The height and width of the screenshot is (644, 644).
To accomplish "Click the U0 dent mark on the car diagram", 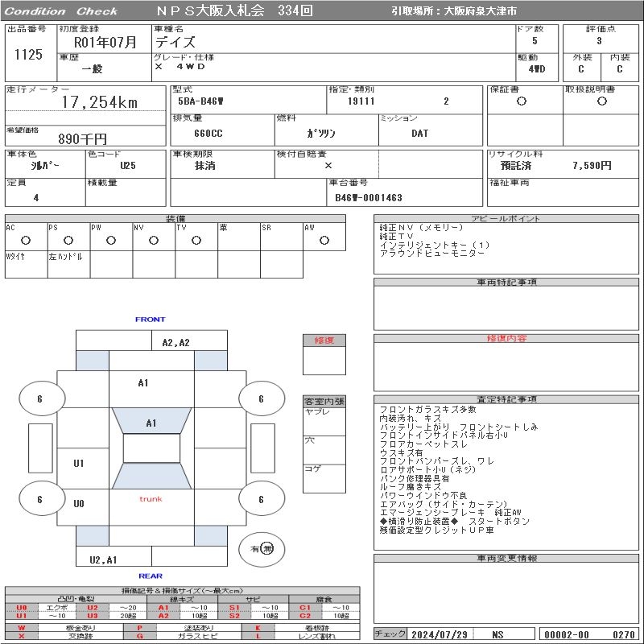I will [x=79, y=504].
